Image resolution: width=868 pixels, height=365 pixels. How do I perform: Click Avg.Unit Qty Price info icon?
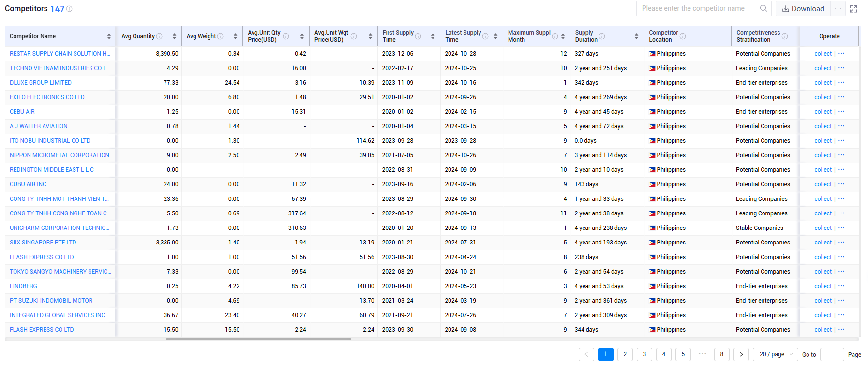click(x=286, y=36)
